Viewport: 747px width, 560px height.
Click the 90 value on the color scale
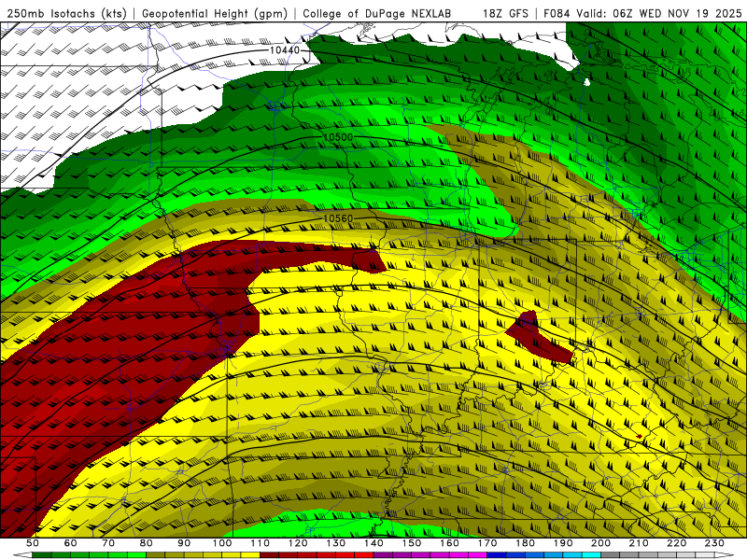coord(184,543)
